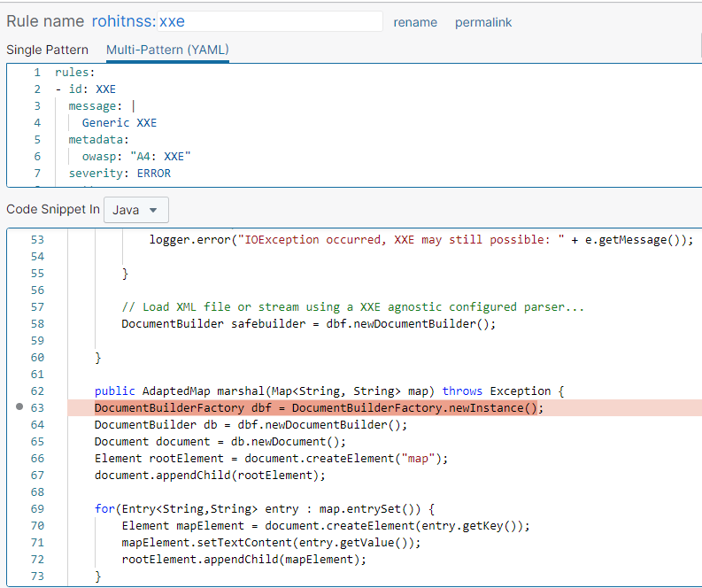
Task: Open the permalink link
Action: point(483,22)
